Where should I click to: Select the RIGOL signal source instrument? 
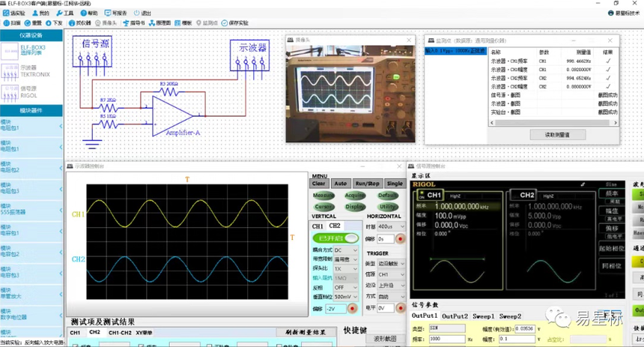[x=30, y=94]
